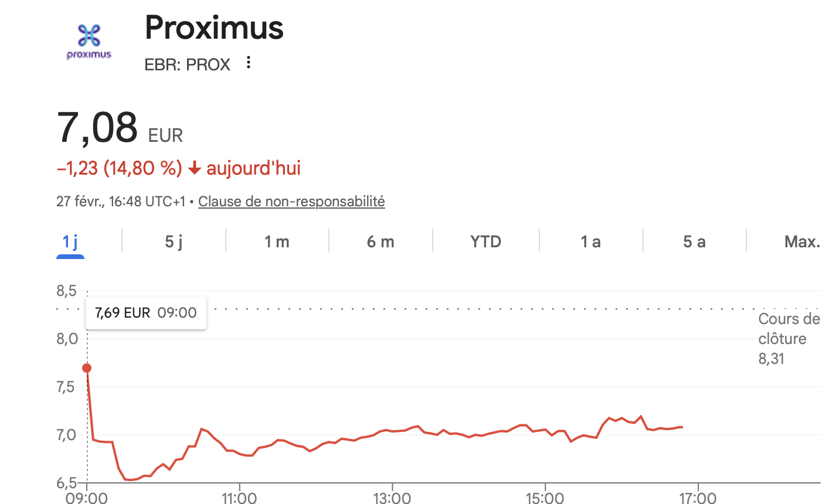The width and height of the screenshot is (836, 504).
Task: Click the red down arrow icon
Action: 195,169
